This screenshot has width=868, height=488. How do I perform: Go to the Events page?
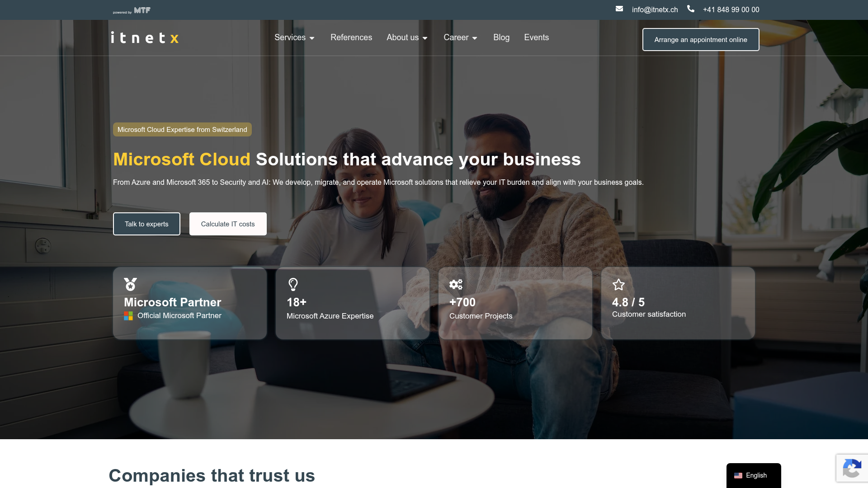[x=537, y=38]
